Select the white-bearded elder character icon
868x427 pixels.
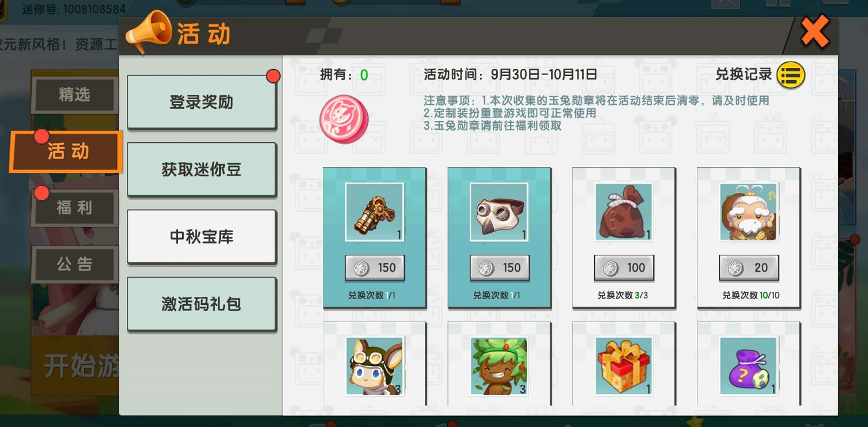[x=749, y=212]
